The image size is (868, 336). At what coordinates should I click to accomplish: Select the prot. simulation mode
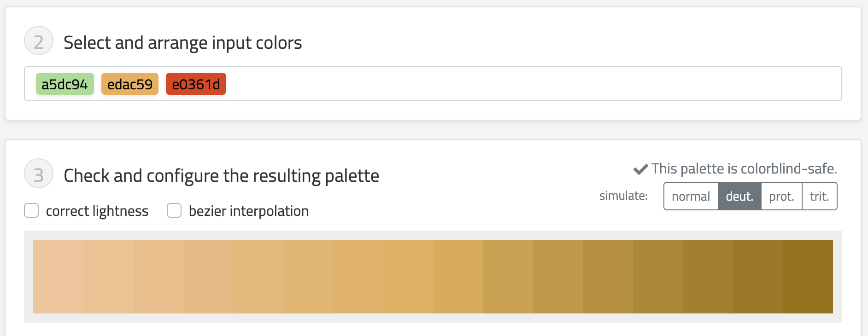781,197
